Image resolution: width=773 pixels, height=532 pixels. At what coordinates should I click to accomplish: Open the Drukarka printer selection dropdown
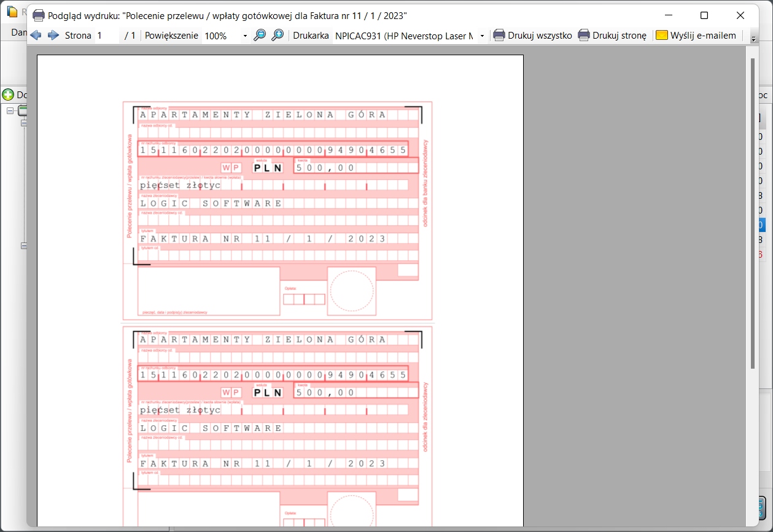[x=482, y=36]
